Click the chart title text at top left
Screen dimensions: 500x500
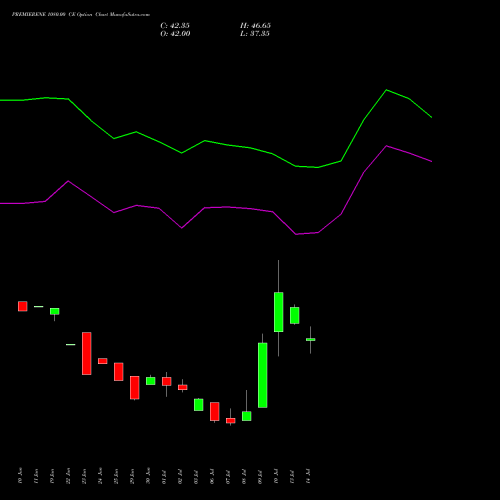click(x=81, y=15)
